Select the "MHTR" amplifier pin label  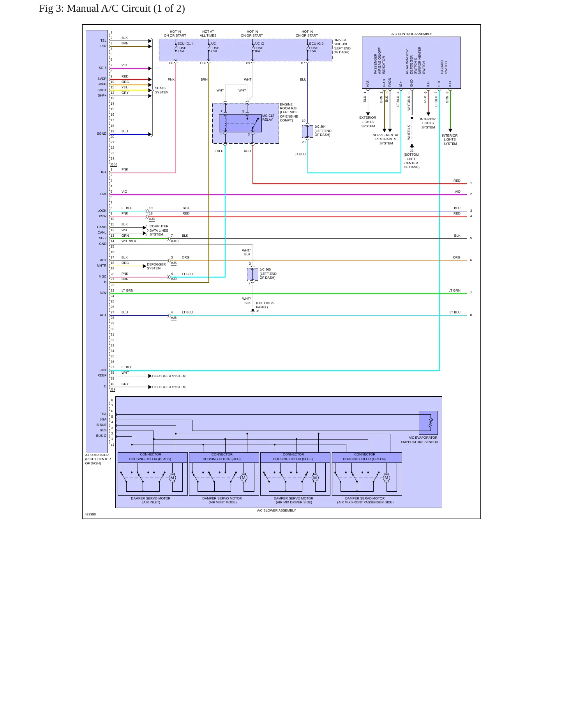[102, 266]
